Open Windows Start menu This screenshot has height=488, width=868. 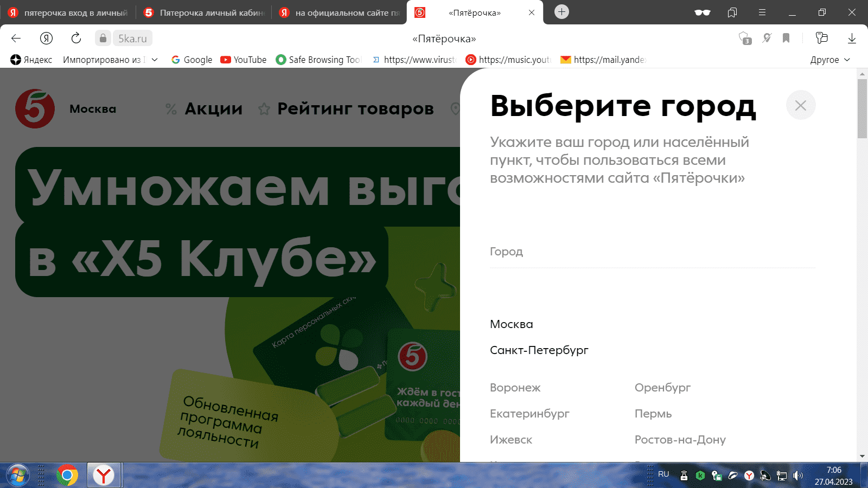click(x=17, y=476)
